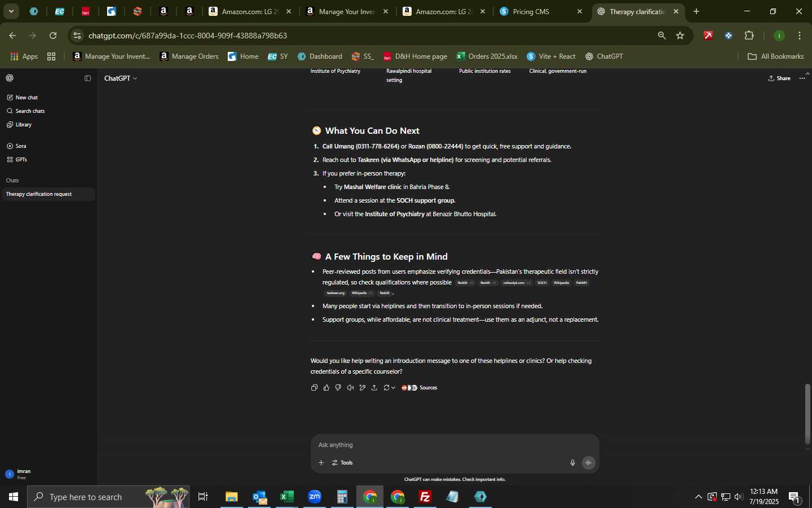The image size is (812, 508).
Task: Reload the page
Action: tap(53, 36)
